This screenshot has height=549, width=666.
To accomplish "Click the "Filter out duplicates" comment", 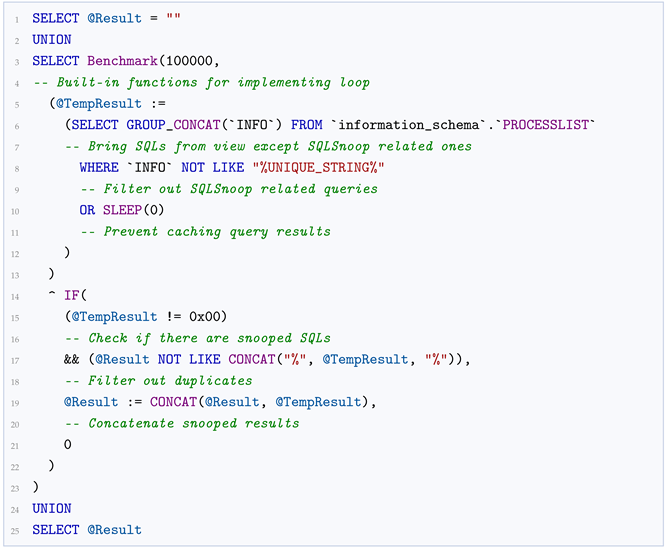I will [x=158, y=380].
